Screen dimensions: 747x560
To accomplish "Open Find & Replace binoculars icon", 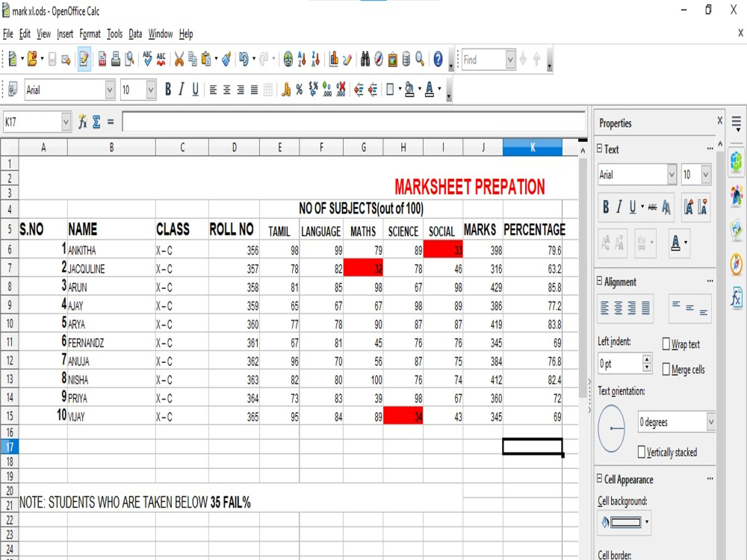I will tap(365, 60).
